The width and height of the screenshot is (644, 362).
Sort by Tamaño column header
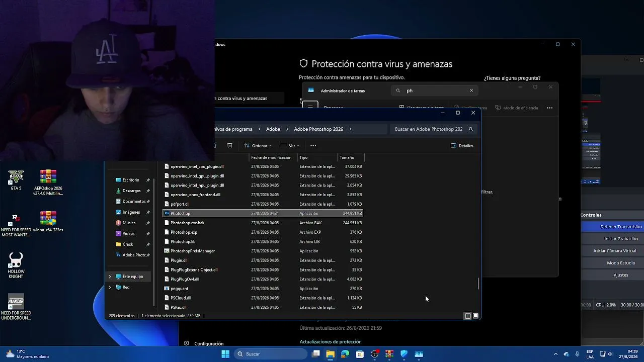pos(351,157)
